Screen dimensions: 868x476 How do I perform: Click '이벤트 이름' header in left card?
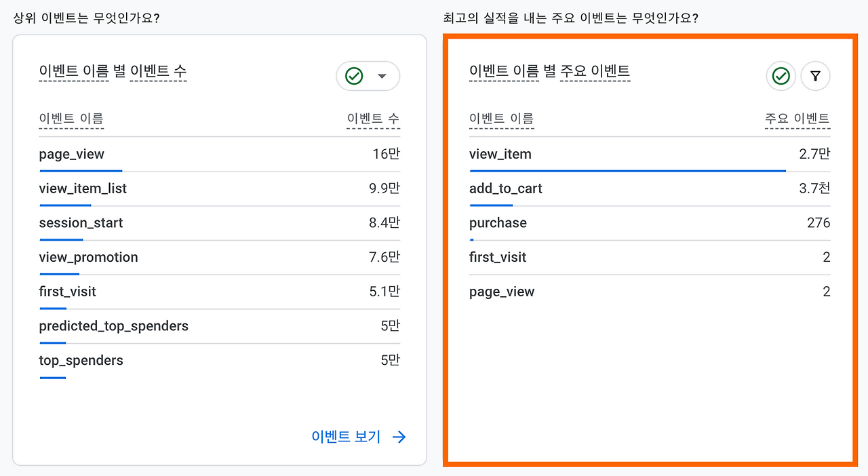[71, 119]
